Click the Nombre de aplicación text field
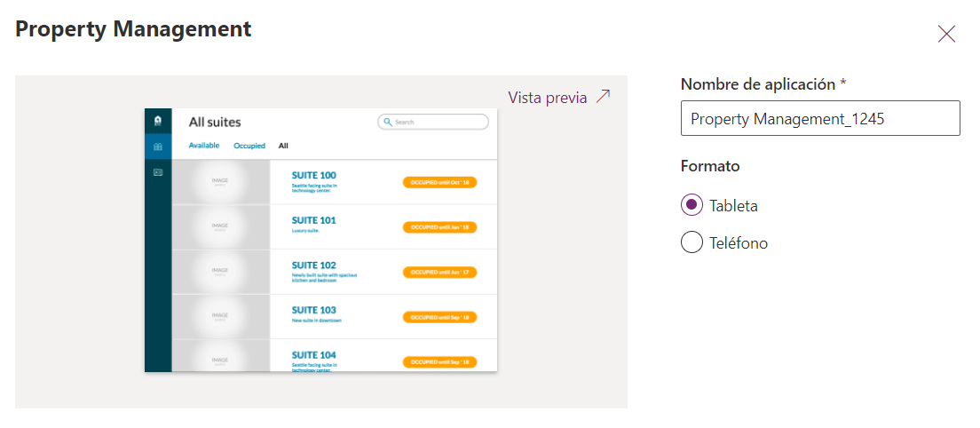The image size is (980, 428). (x=819, y=118)
